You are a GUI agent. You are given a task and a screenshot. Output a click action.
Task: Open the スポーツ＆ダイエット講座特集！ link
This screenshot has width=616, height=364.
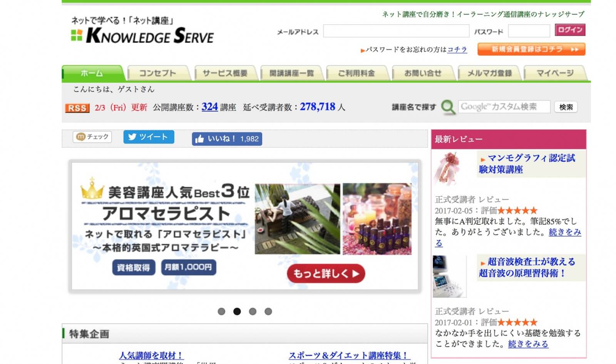[x=349, y=356]
